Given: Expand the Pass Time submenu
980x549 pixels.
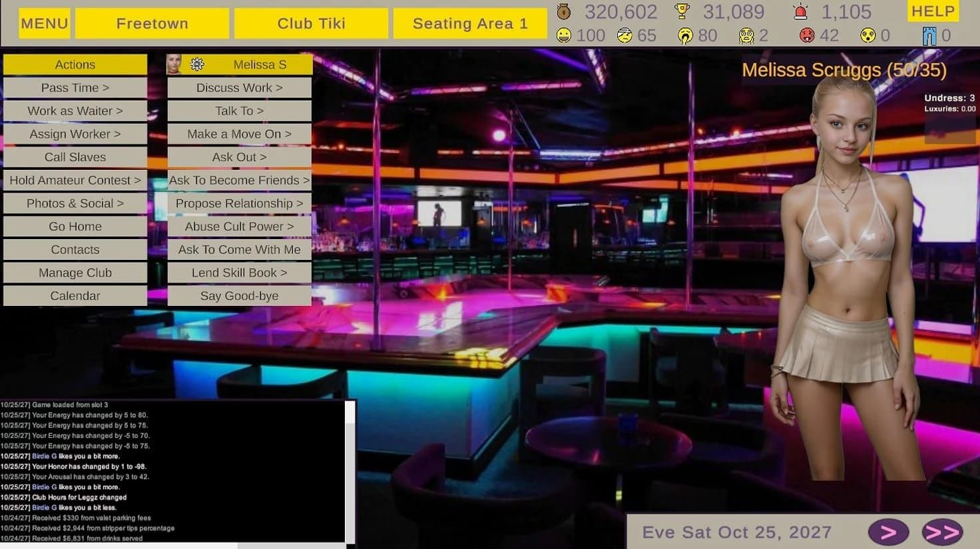Looking at the screenshot, I should [75, 87].
